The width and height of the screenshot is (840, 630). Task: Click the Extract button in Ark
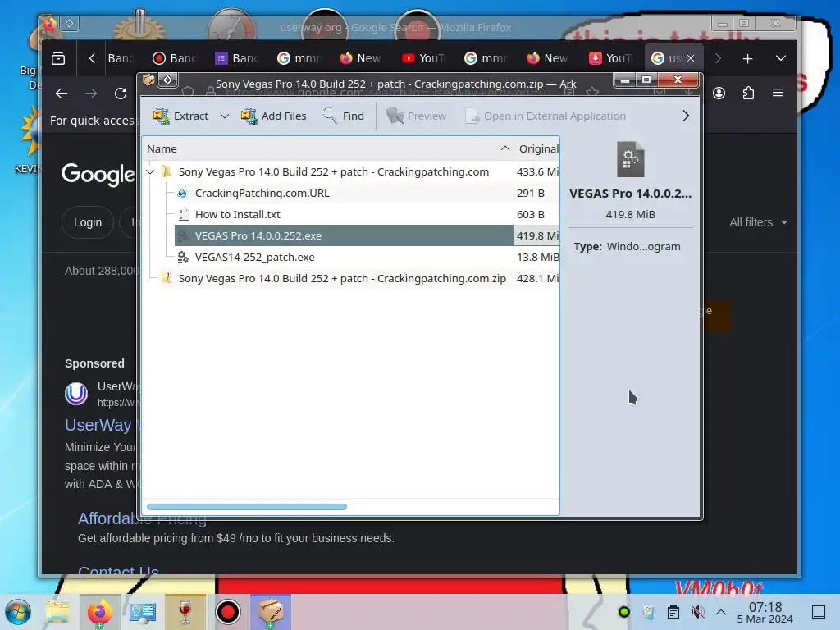tap(180, 116)
